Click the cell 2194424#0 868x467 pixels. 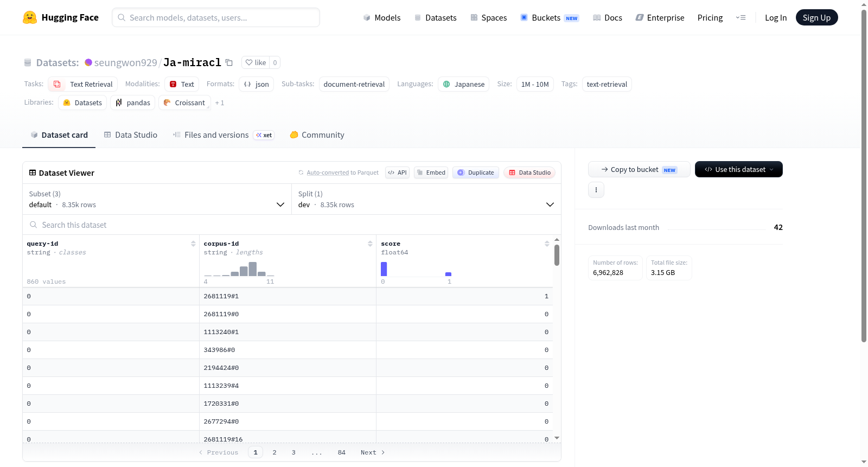(x=288, y=368)
